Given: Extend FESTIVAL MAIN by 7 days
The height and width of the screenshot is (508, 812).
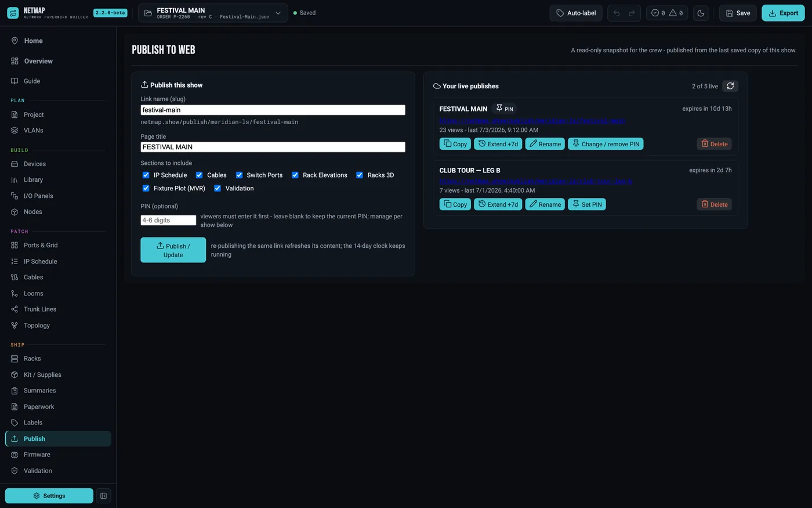Looking at the screenshot, I should 498,144.
